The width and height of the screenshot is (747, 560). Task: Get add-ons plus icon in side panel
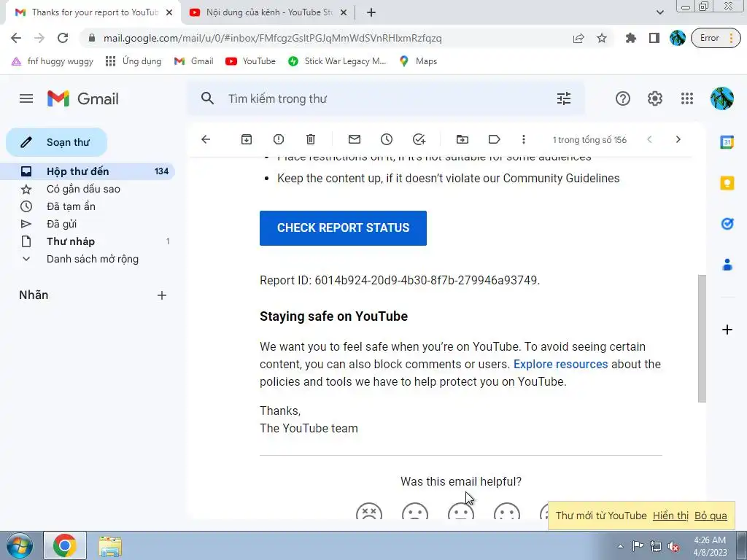(x=727, y=330)
